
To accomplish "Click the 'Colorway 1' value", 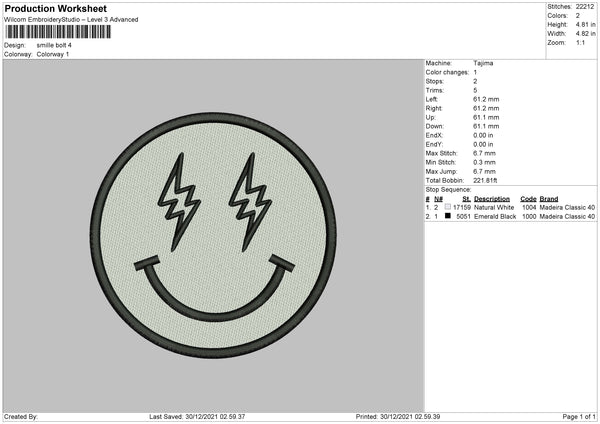I will pyautogui.click(x=53, y=54).
